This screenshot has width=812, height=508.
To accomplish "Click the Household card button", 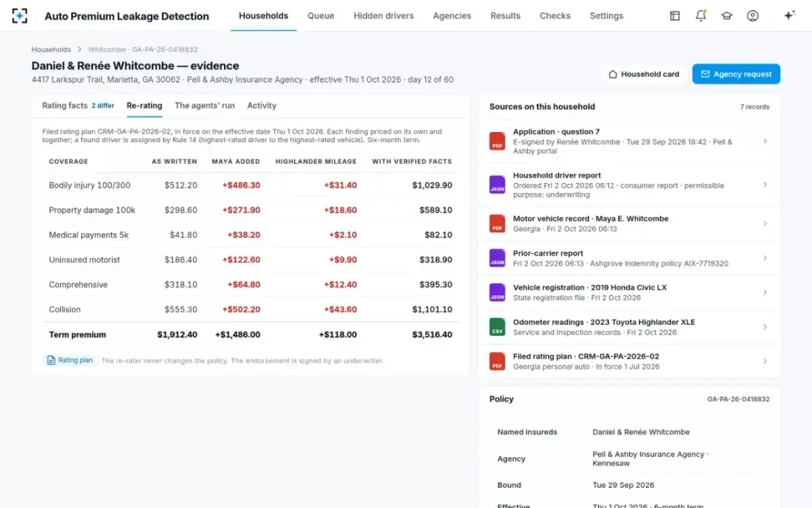I will (x=644, y=74).
